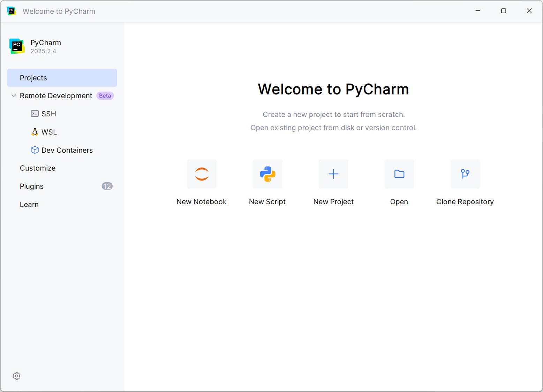543x392 pixels.
Task: Maximize the Welcome to PyCharm window
Action: tap(504, 11)
